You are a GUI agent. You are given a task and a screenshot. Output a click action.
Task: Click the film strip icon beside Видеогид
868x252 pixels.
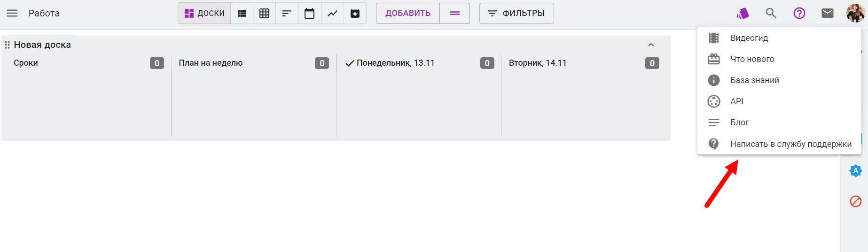coord(714,38)
